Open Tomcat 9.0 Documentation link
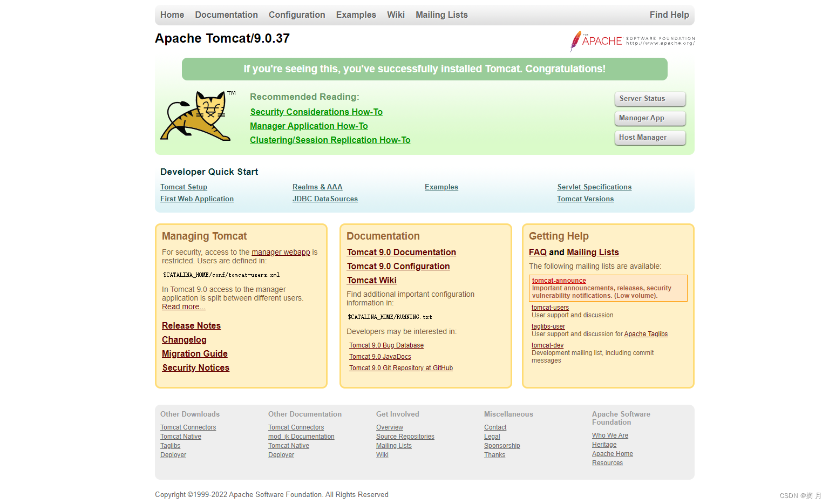829x504 pixels. 402,252
